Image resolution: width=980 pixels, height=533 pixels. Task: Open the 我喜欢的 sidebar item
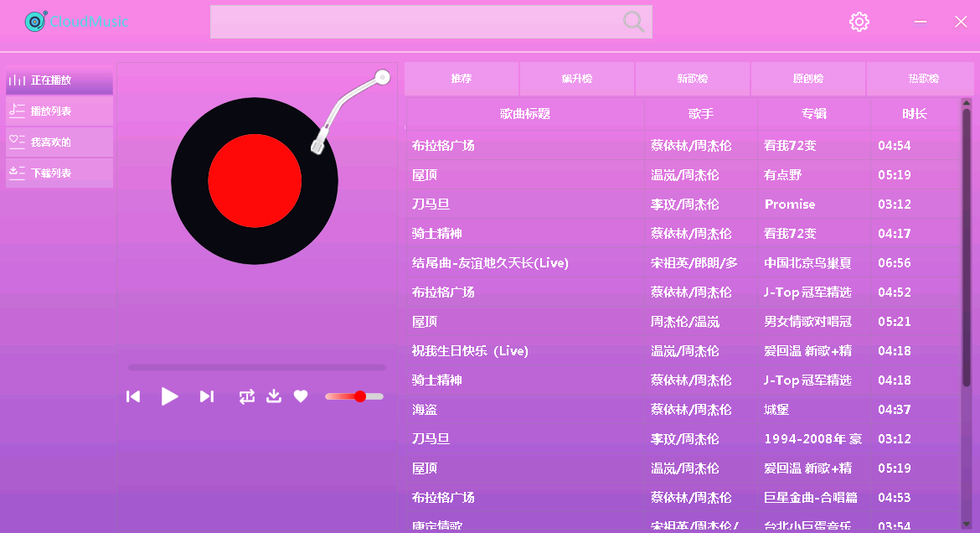coord(59,142)
